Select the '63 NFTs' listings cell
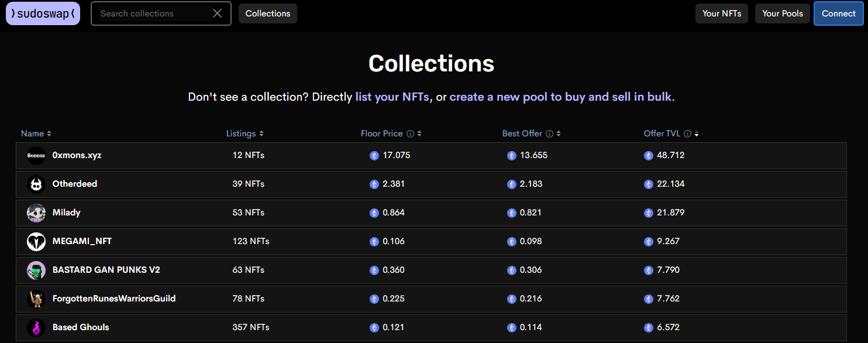The width and height of the screenshot is (868, 343). pyautogui.click(x=249, y=270)
